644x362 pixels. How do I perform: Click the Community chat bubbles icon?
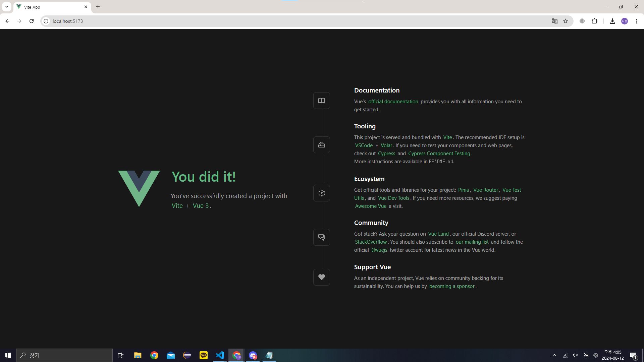[x=321, y=237]
